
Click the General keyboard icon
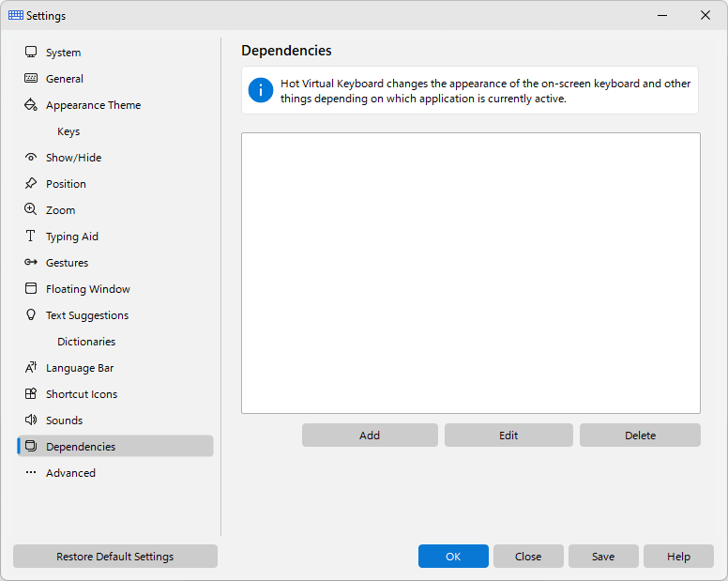pos(31,78)
